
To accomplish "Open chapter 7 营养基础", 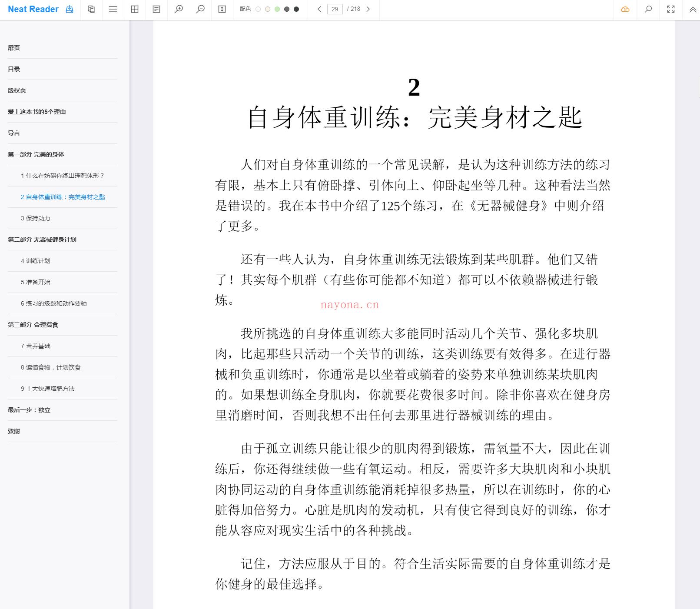I will (x=63, y=346).
